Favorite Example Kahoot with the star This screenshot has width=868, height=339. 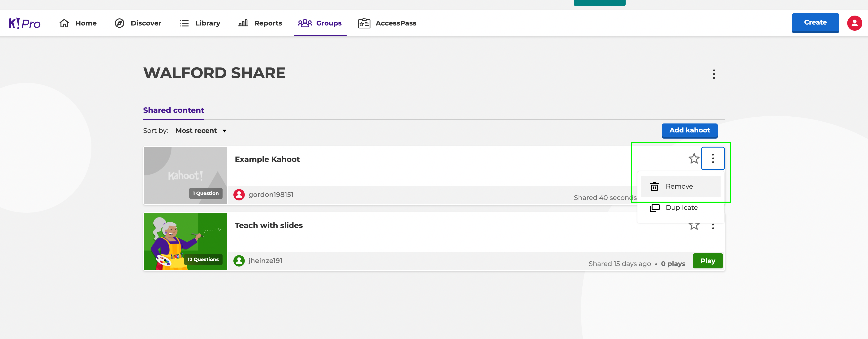tap(694, 158)
